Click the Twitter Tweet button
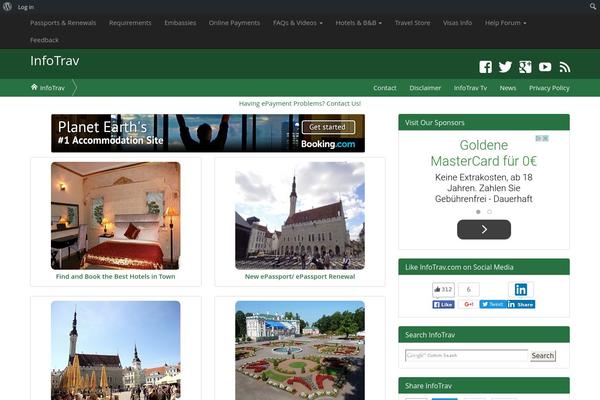The image size is (600, 400). pos(492,304)
